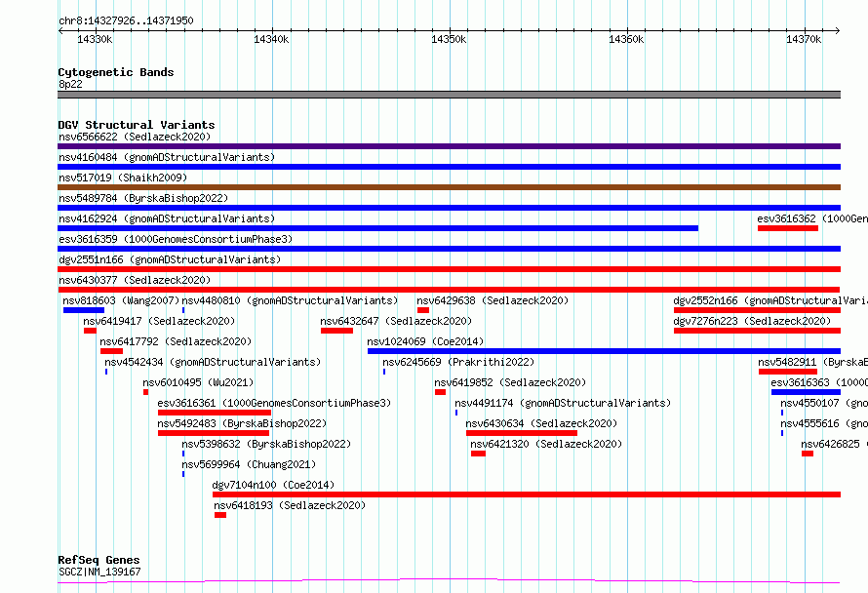Click the RefSeq Genes track title
868x593 pixels.
(99, 560)
